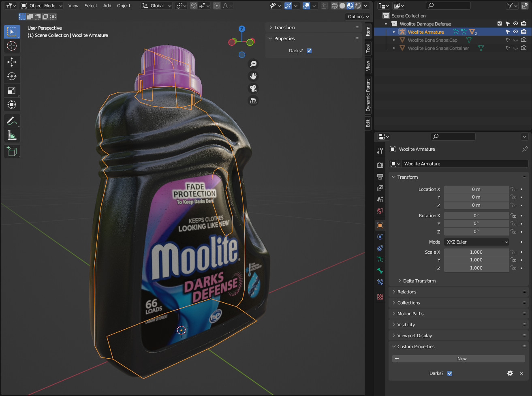Toggle camera view in viewport
The width and height of the screenshot is (532, 396).
click(253, 88)
